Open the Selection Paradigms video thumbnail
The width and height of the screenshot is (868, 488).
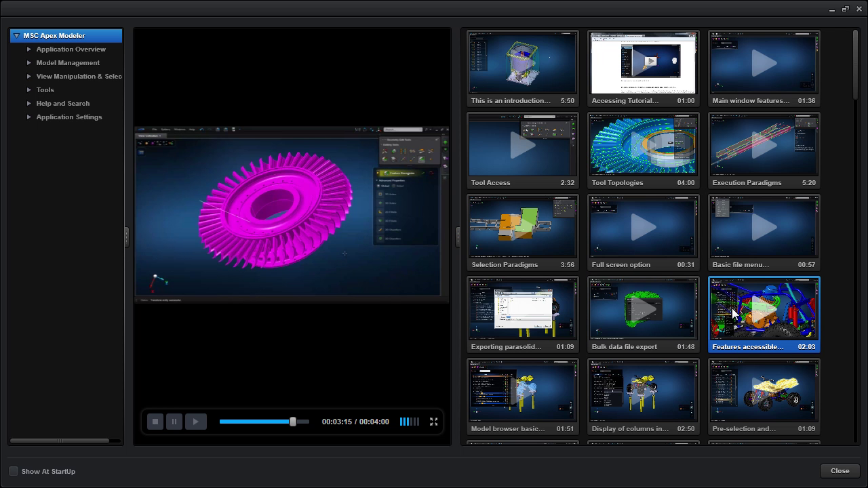point(523,232)
